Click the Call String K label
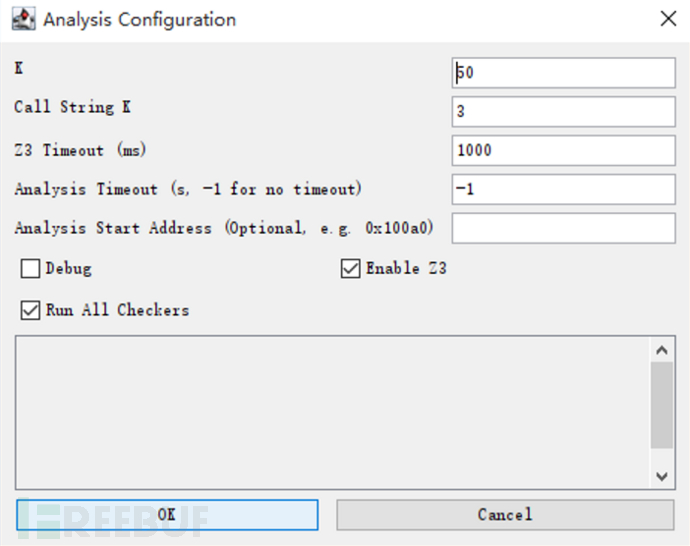The image size is (690, 546). coord(73,108)
